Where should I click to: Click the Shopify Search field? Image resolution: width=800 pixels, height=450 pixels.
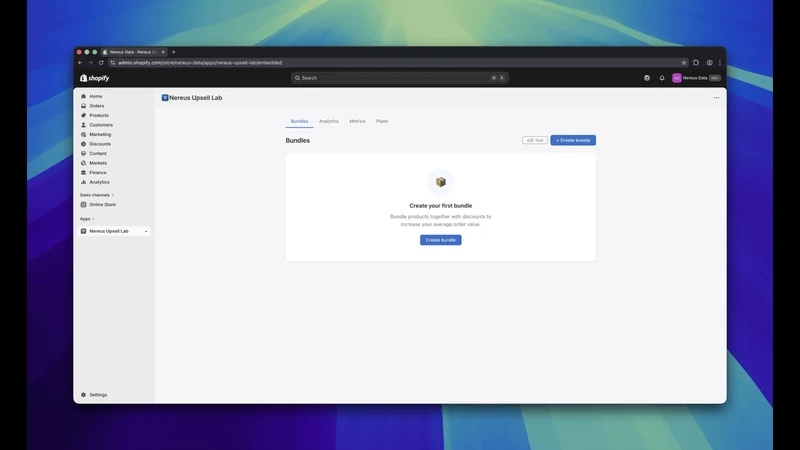[399, 78]
